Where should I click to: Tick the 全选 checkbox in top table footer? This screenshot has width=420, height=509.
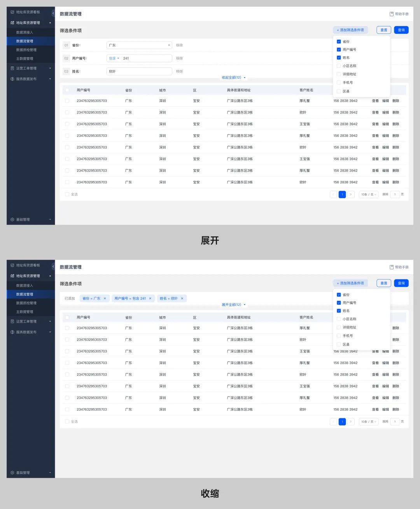(x=67, y=194)
